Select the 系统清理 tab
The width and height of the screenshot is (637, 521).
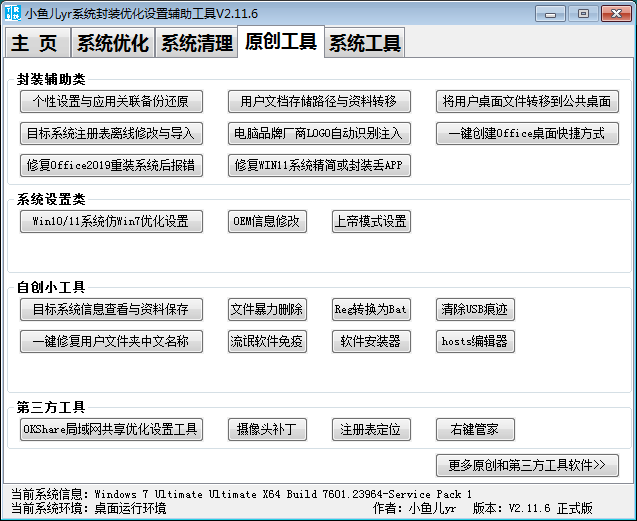tap(197, 43)
